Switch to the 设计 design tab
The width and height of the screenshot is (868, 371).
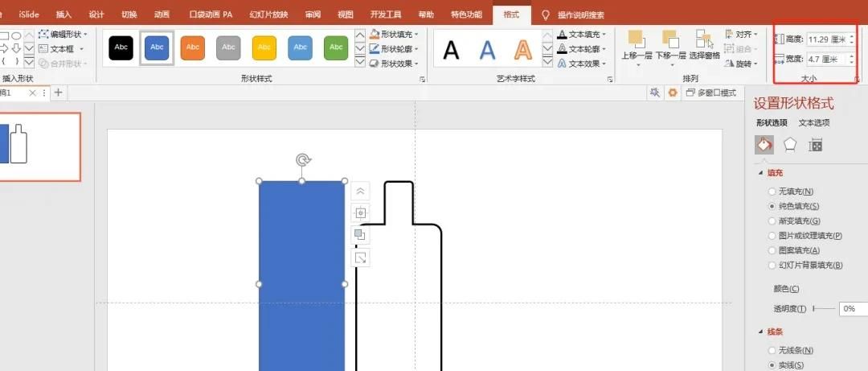click(x=96, y=15)
